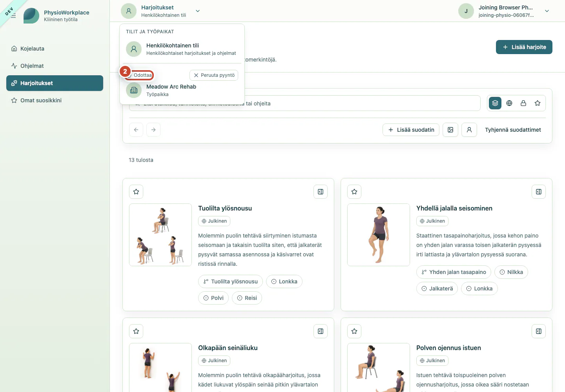Favorite the Yhdellä jalalla seisominen star
The image size is (565, 392).
tap(354, 192)
